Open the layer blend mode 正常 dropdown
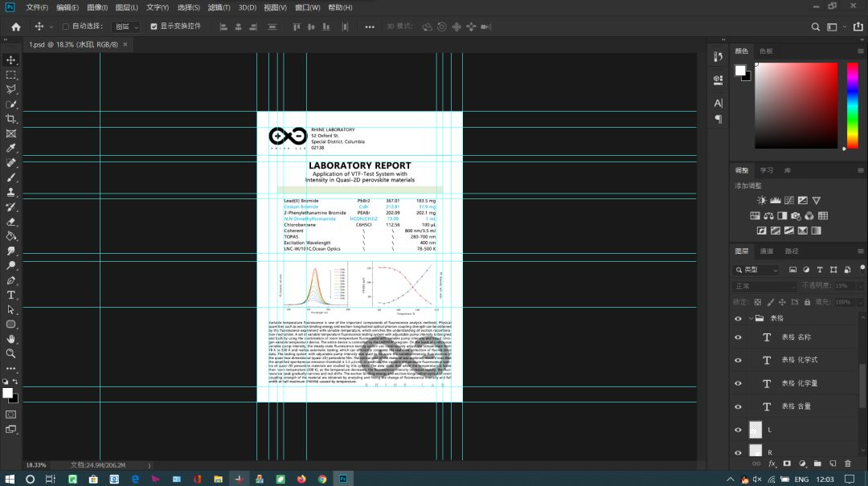Screen dimensions: 868x486 765,286
